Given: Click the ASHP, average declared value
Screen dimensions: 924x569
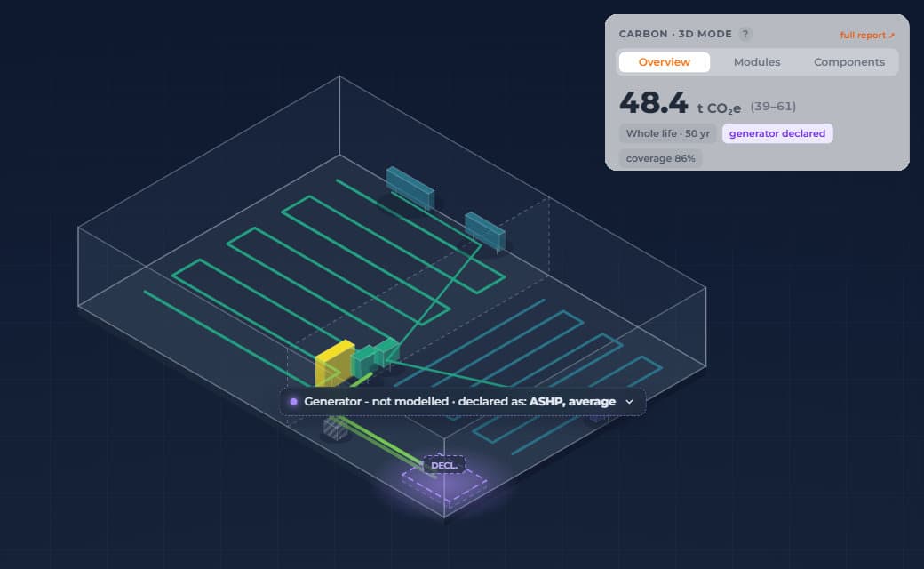Looking at the screenshot, I should (572, 402).
